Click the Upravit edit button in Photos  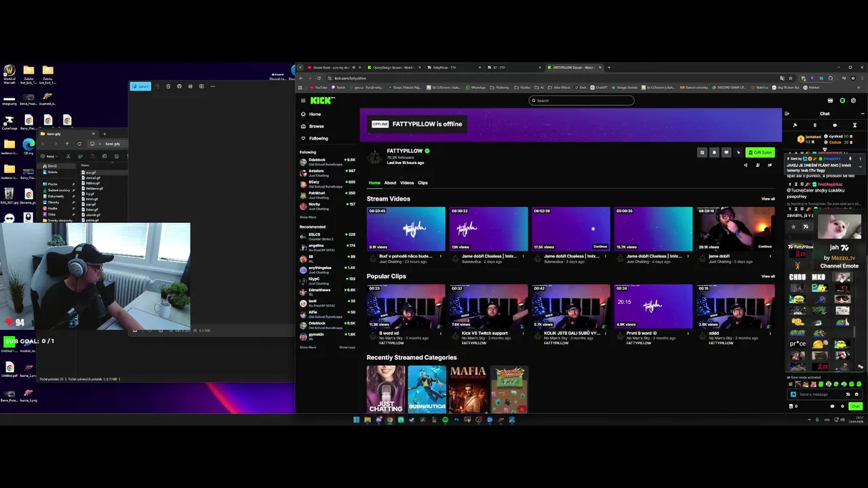(x=141, y=86)
